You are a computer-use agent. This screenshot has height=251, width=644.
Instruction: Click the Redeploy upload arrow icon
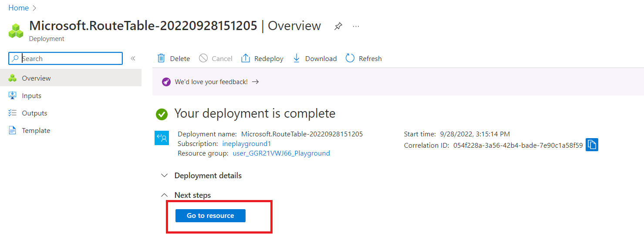(x=246, y=58)
